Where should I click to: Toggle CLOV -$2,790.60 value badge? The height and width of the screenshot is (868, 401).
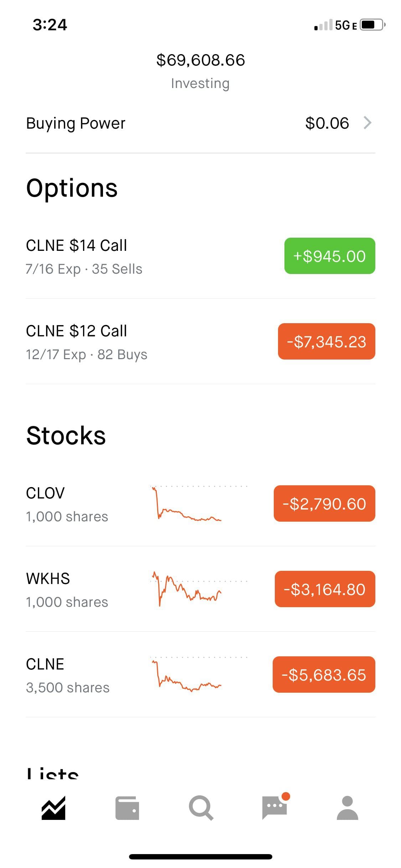click(x=324, y=503)
